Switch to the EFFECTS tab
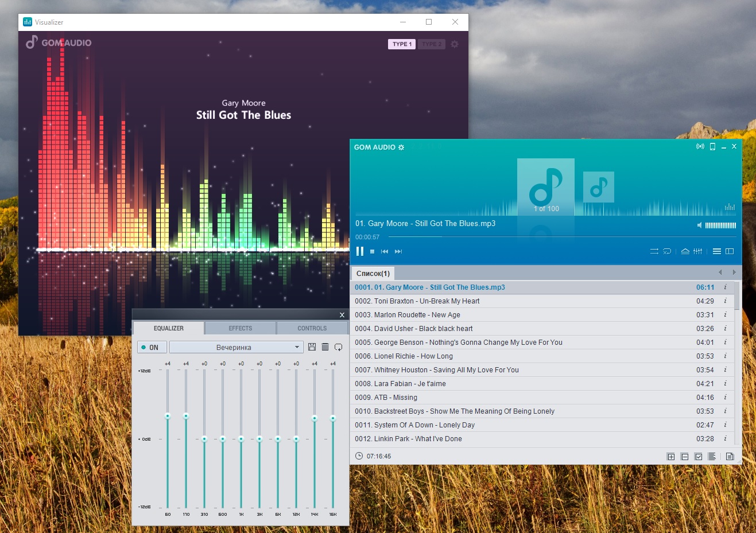The width and height of the screenshot is (756, 533). tap(240, 328)
